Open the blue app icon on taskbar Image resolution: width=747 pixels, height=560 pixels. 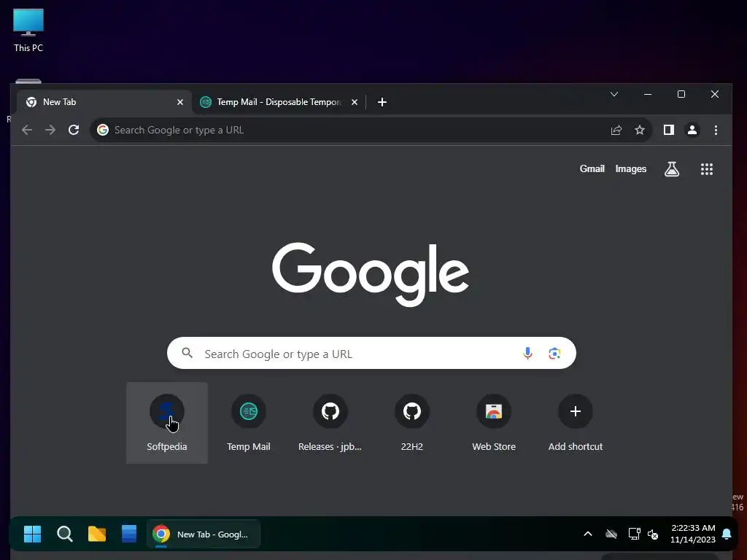coord(128,534)
